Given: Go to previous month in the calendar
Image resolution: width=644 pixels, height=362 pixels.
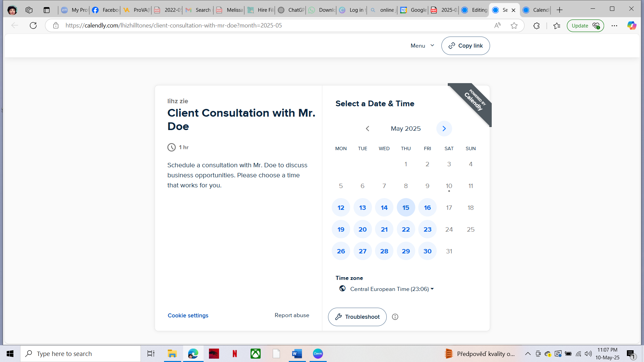Looking at the screenshot, I should click(x=368, y=129).
